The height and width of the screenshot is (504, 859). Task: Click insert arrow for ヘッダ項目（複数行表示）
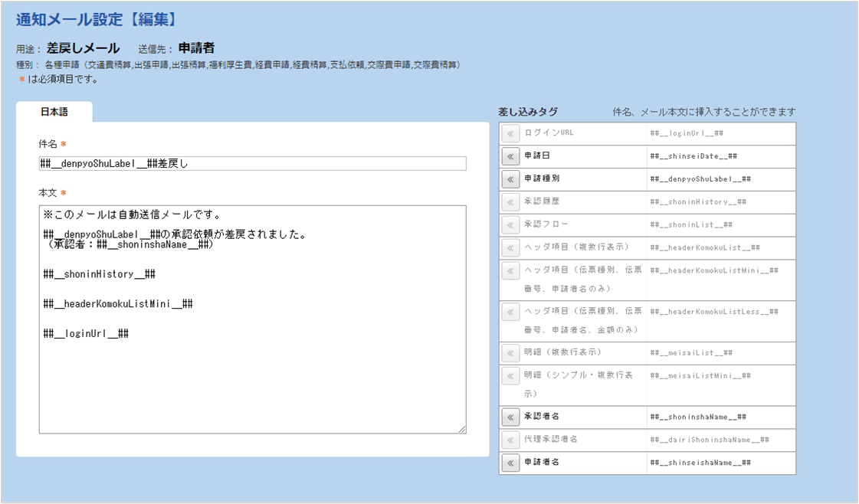pos(510,248)
